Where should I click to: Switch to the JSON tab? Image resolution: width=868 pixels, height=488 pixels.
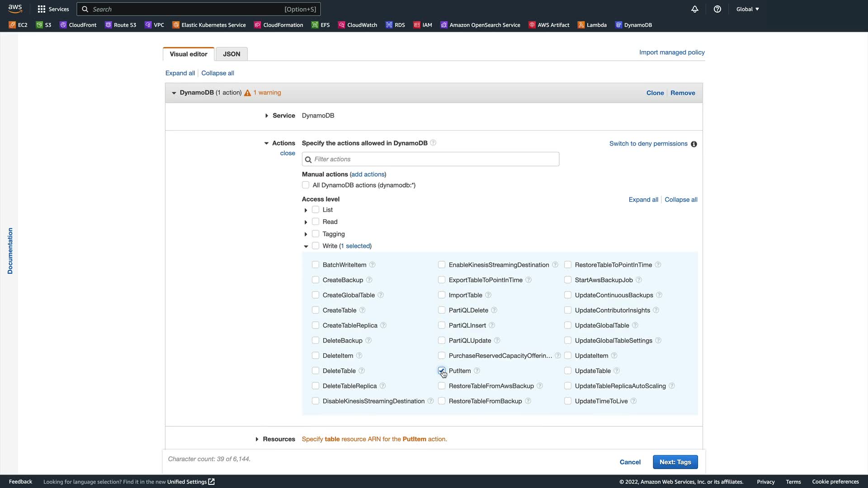click(x=231, y=54)
